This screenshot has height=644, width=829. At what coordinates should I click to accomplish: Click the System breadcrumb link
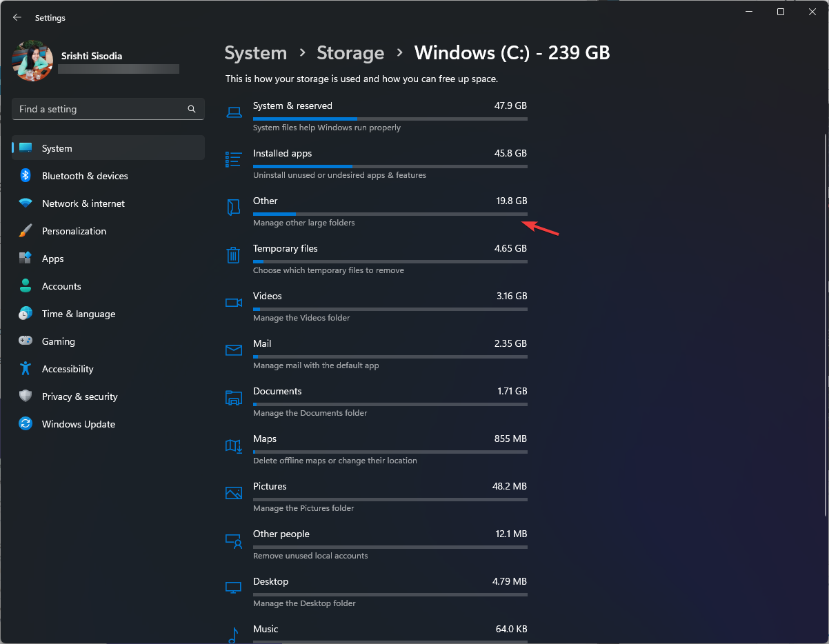click(x=255, y=52)
